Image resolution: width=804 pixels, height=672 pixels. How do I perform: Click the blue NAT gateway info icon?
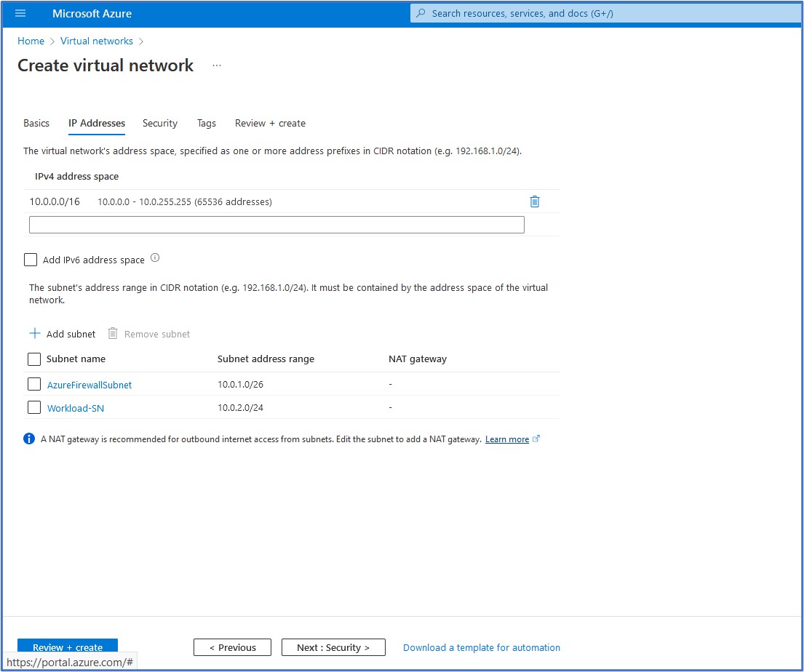tap(29, 439)
